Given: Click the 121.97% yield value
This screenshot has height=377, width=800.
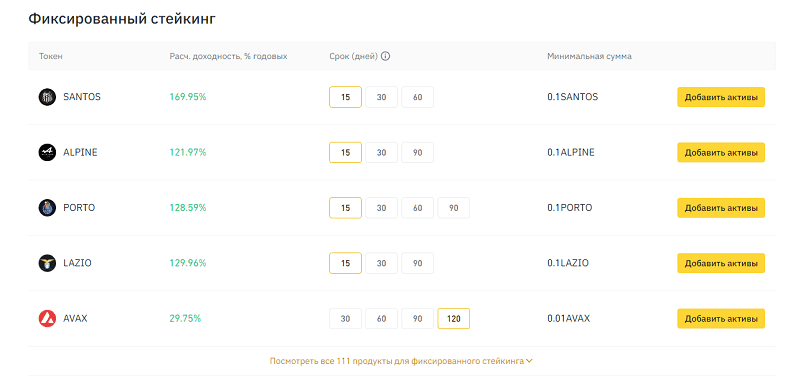Looking at the screenshot, I should click(x=188, y=153).
